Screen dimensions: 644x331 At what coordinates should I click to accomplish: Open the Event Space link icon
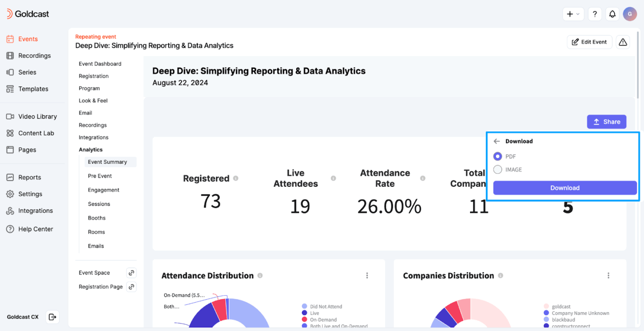[131, 273]
